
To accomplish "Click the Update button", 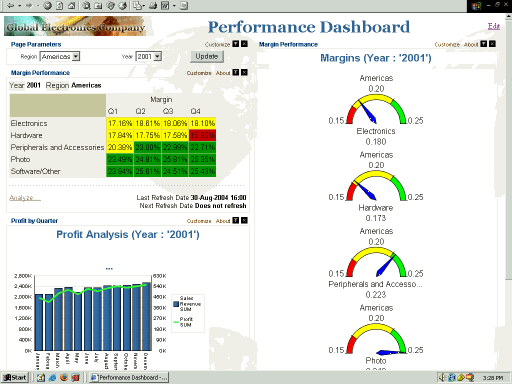I will pyautogui.click(x=207, y=56).
